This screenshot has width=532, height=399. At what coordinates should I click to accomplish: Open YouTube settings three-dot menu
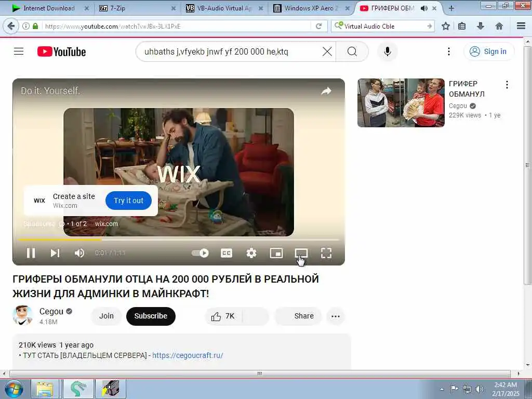449,51
